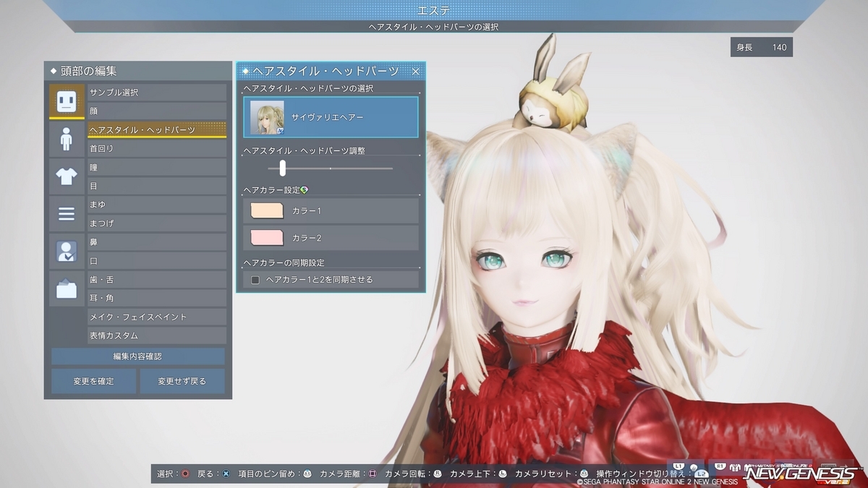Select メイク・フェイスペイント menu entry
868x488 pixels.
point(157,317)
